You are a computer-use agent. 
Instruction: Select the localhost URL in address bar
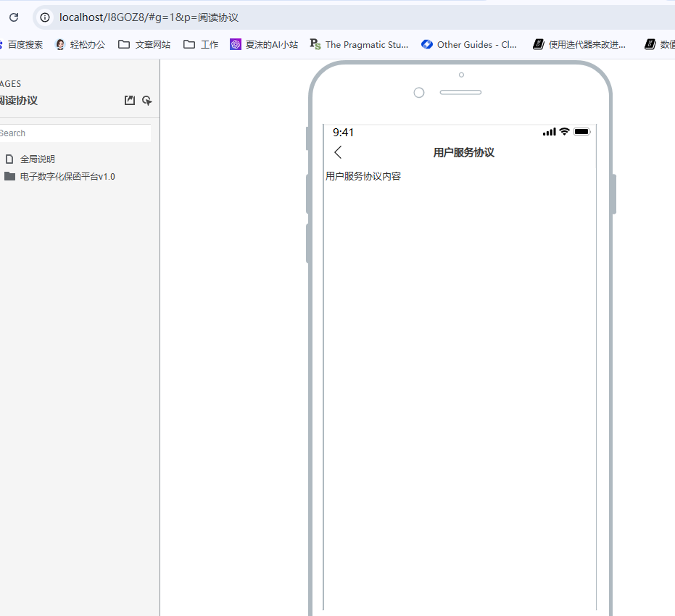149,17
